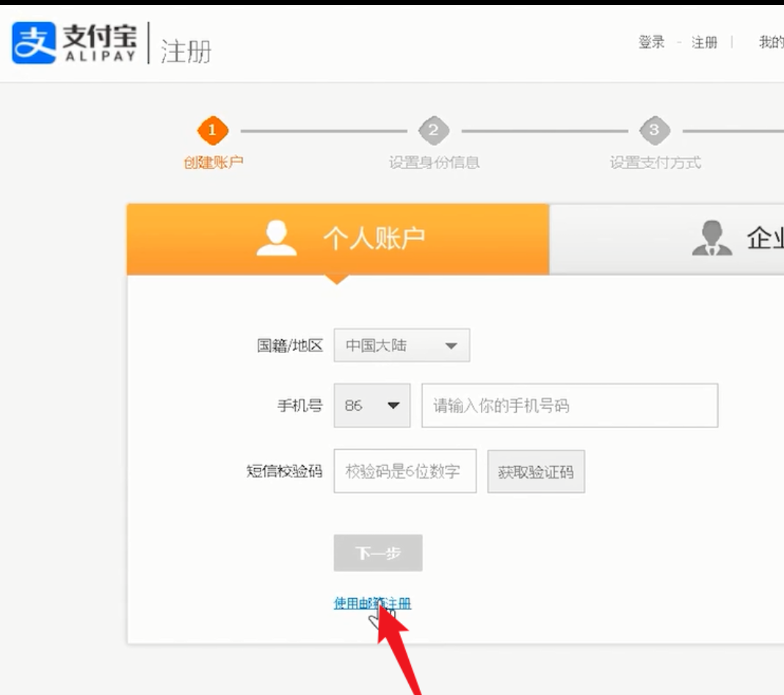Click the 使用邮箱注册 link

[x=372, y=603]
